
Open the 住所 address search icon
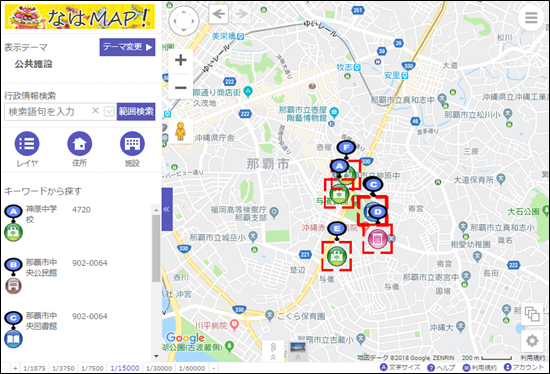coord(80,143)
